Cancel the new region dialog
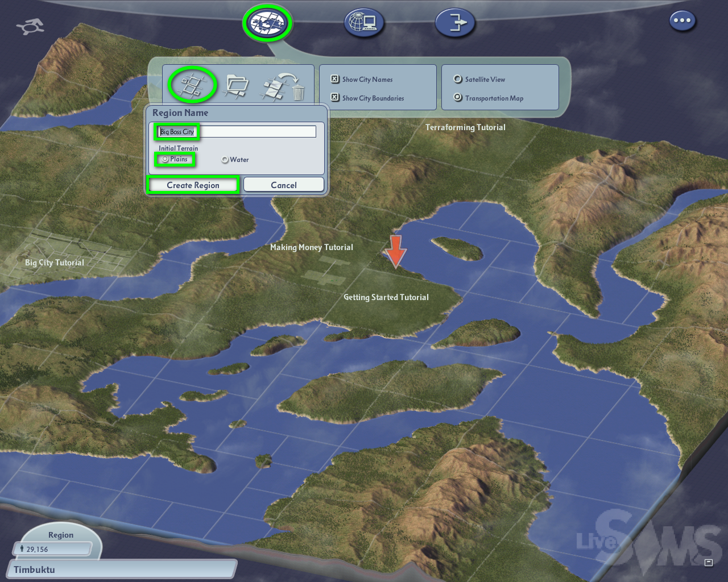This screenshot has width=728, height=582. point(284,185)
